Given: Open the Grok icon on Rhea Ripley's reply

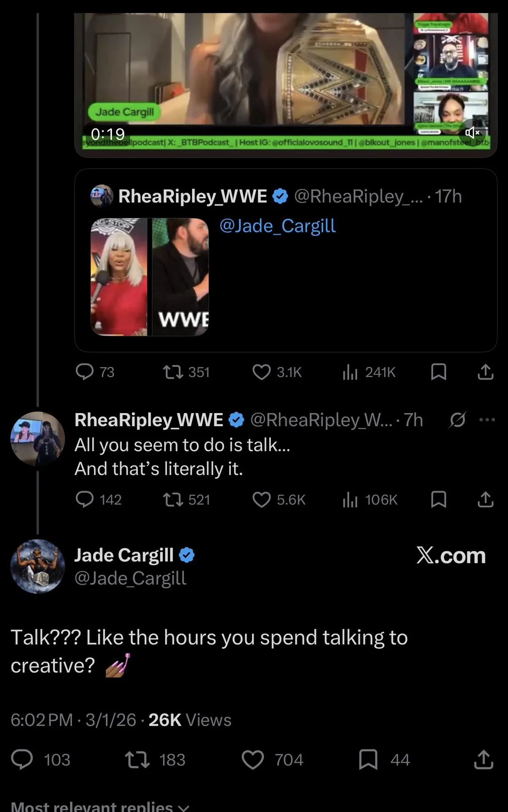Looking at the screenshot, I should 457,420.
